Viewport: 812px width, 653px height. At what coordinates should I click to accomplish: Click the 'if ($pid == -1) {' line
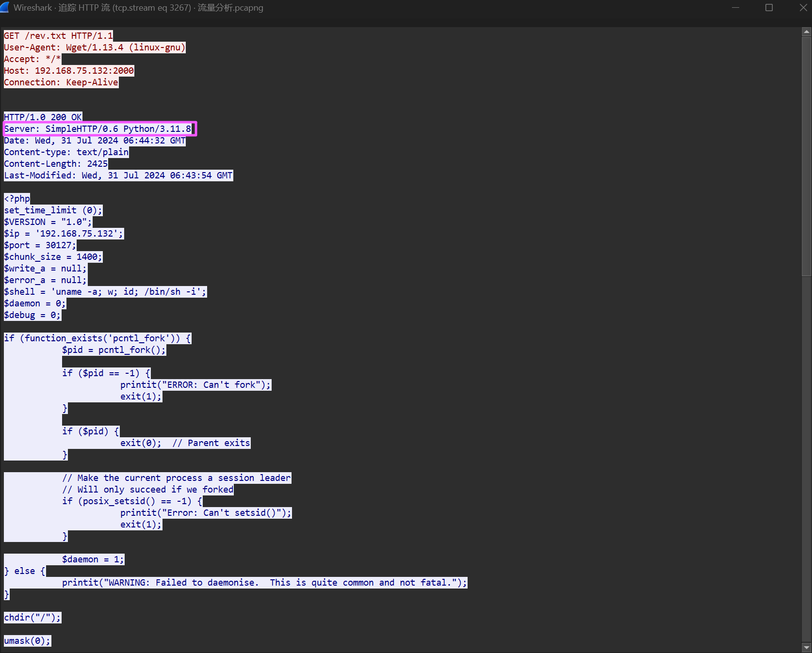click(106, 373)
